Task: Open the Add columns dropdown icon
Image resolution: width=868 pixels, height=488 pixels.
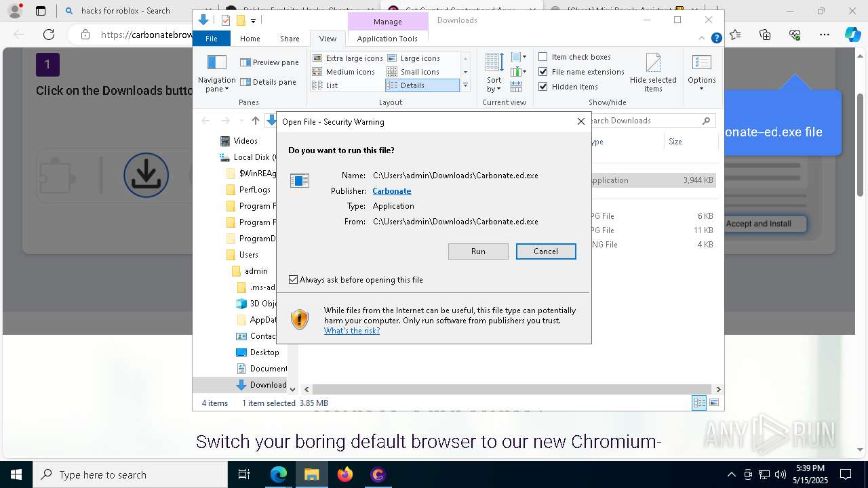Action: (519, 72)
